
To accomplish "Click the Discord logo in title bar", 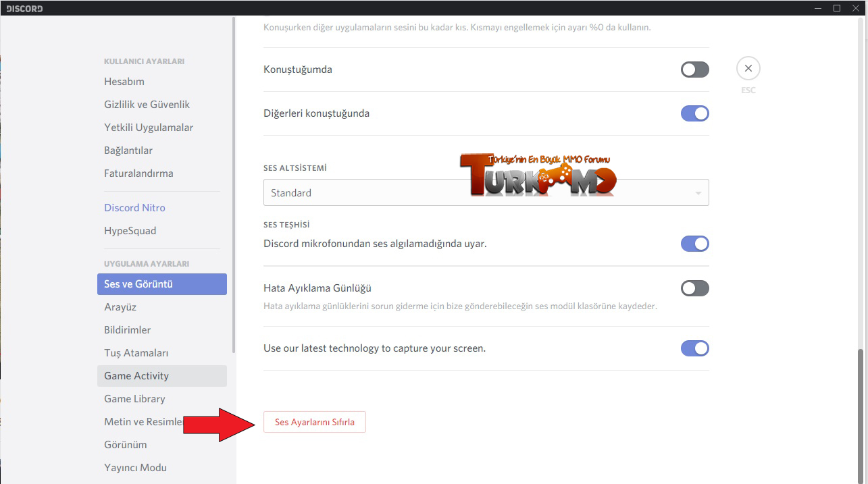I will pyautogui.click(x=24, y=9).
